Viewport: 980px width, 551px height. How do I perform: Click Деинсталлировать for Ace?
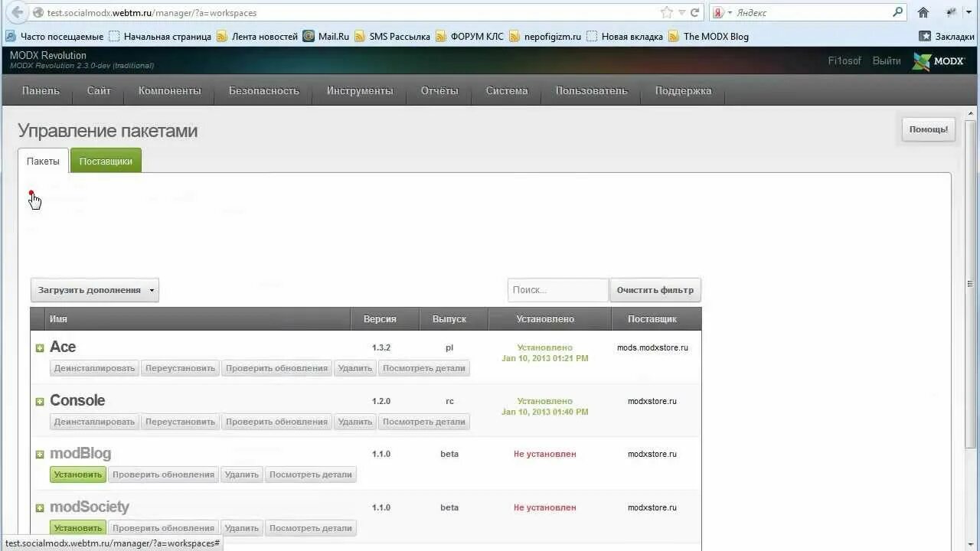[95, 368]
